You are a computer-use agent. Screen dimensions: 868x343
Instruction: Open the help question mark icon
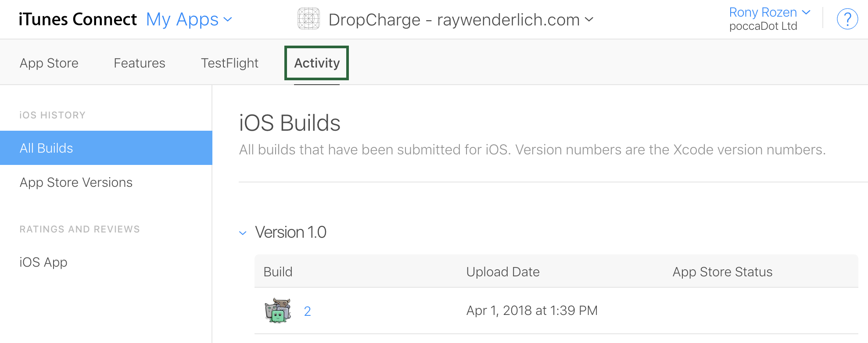[x=847, y=19]
